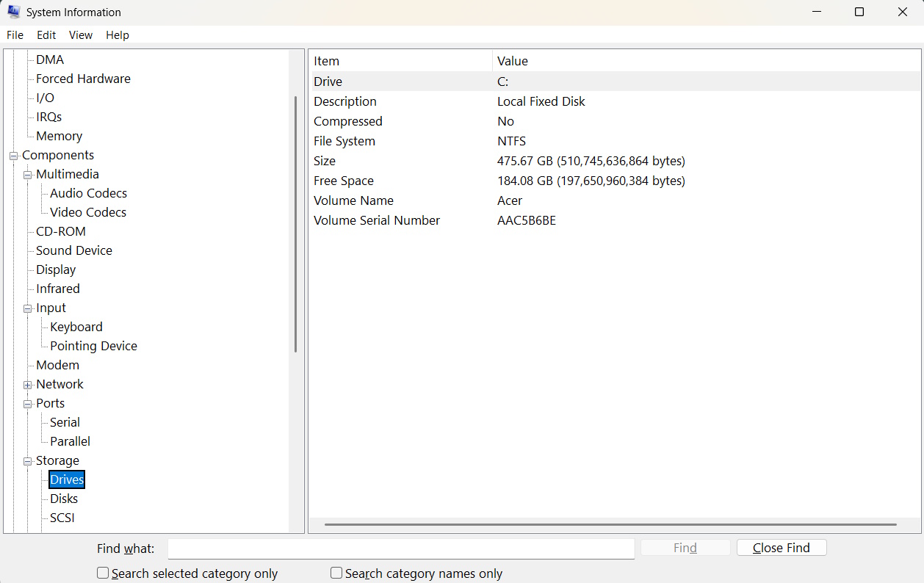Select Disks under Storage
This screenshot has width=924, height=583.
[64, 499]
